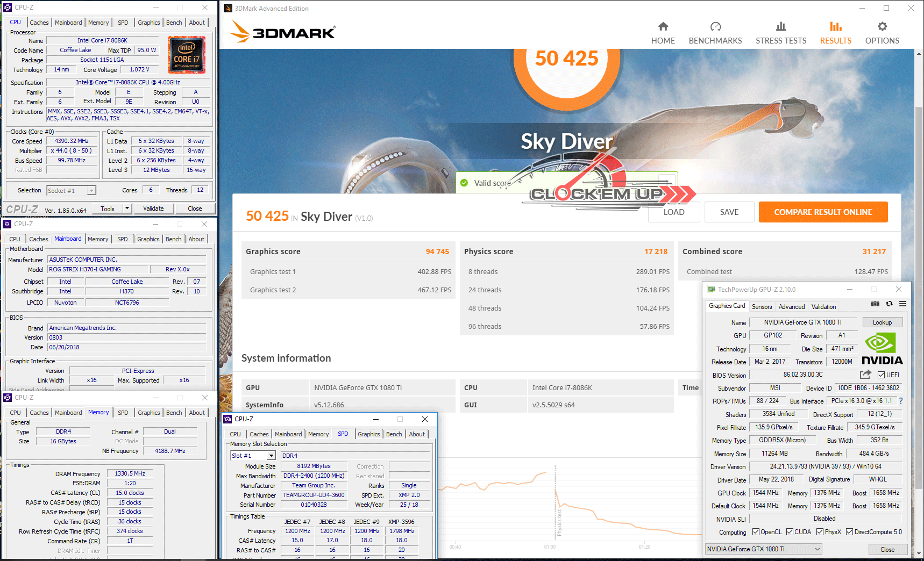The width and height of the screenshot is (924, 561).
Task: Open 3DMark Benchmarks gauge icon
Action: pos(715,27)
